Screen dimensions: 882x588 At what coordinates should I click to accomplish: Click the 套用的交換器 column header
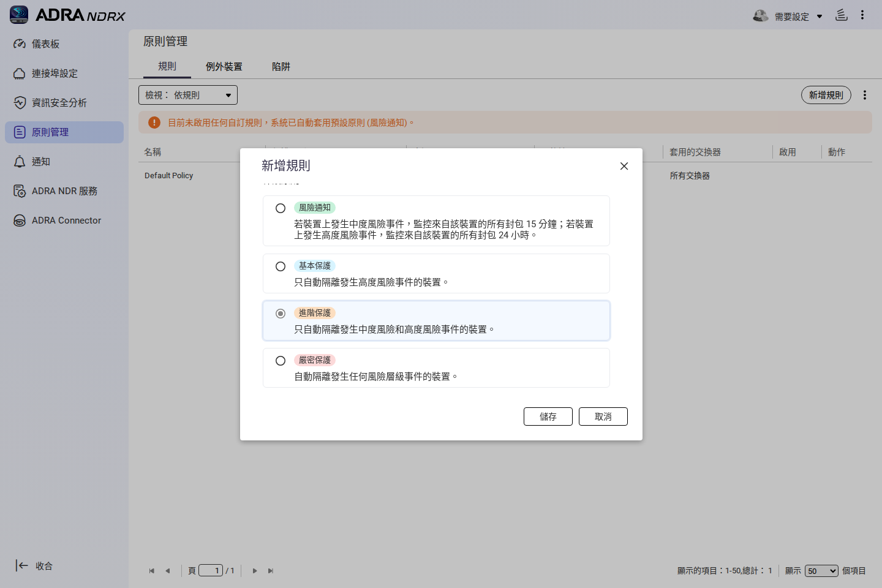click(695, 152)
